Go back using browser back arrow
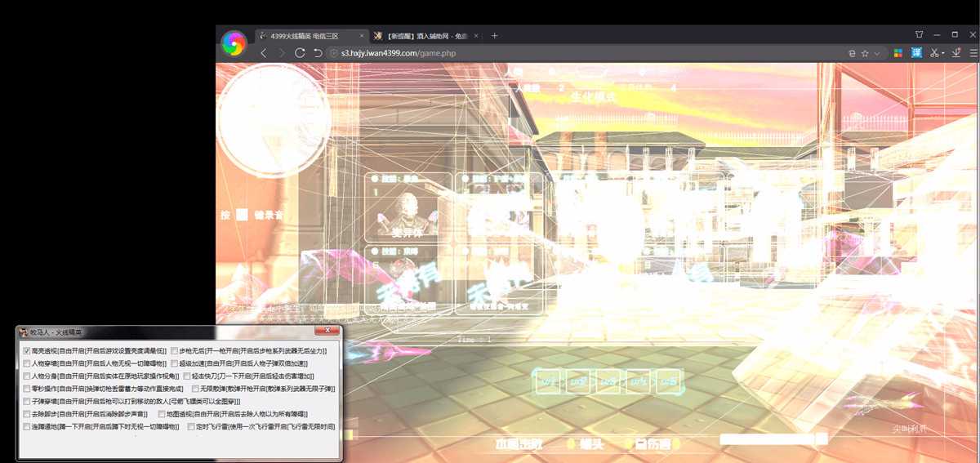The height and width of the screenshot is (463, 980). (x=263, y=53)
